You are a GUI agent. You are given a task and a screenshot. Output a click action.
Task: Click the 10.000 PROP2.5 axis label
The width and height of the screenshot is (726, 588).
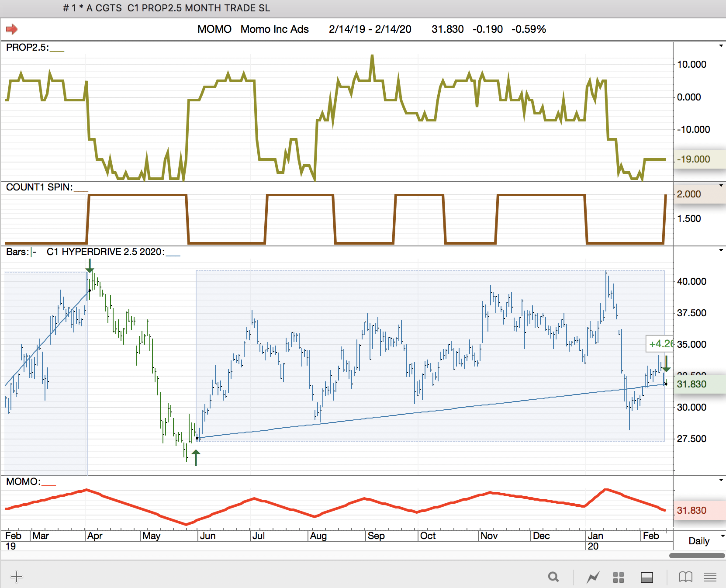coord(691,64)
